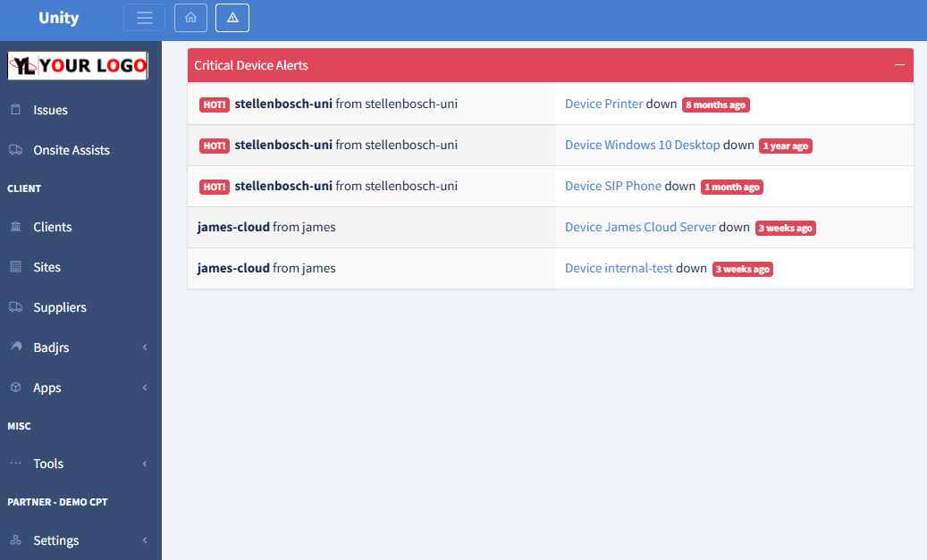Click the Onsite Assists truck icon
Viewport: 927px width, 560px height.
tap(16, 149)
